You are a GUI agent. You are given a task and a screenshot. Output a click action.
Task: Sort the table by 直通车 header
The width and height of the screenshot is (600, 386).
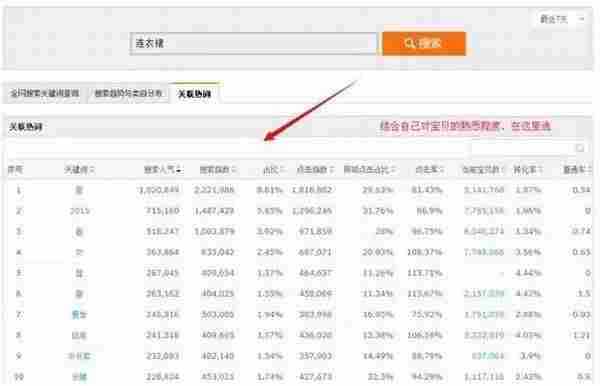tap(577, 169)
